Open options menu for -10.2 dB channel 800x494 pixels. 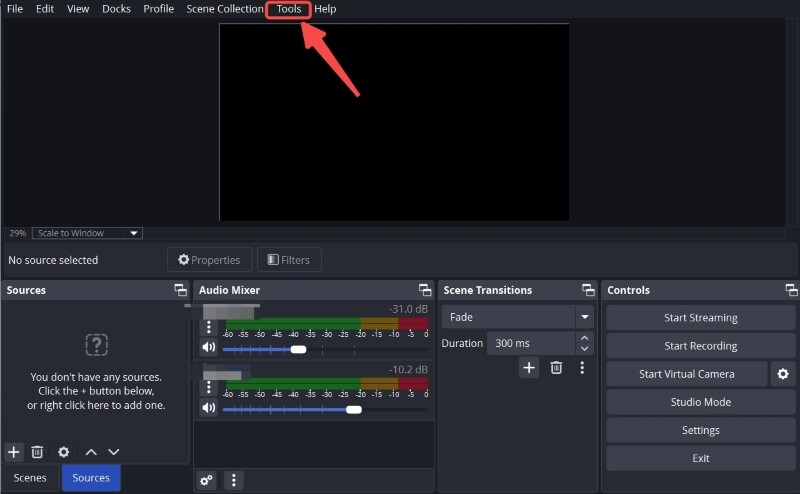(x=209, y=387)
